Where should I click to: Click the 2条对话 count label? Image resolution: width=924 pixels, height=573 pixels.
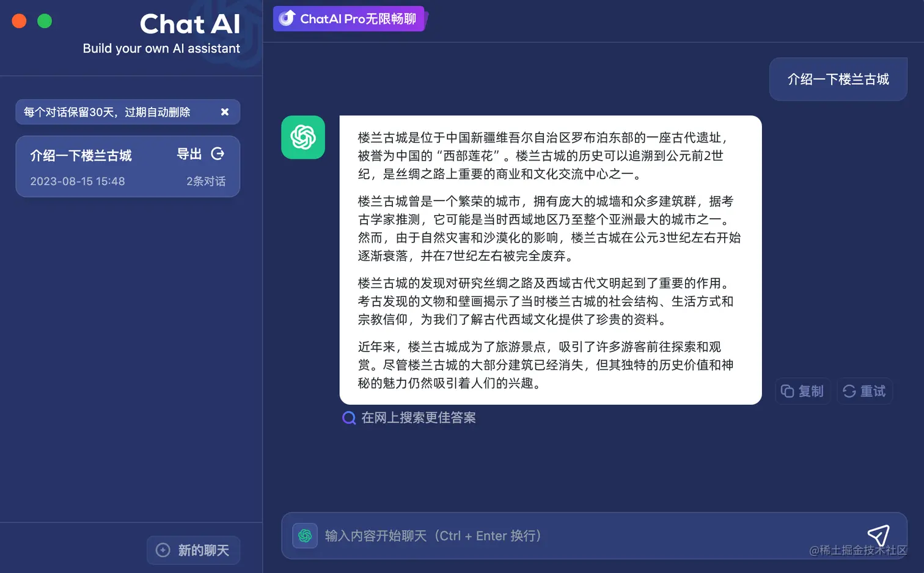coord(206,181)
